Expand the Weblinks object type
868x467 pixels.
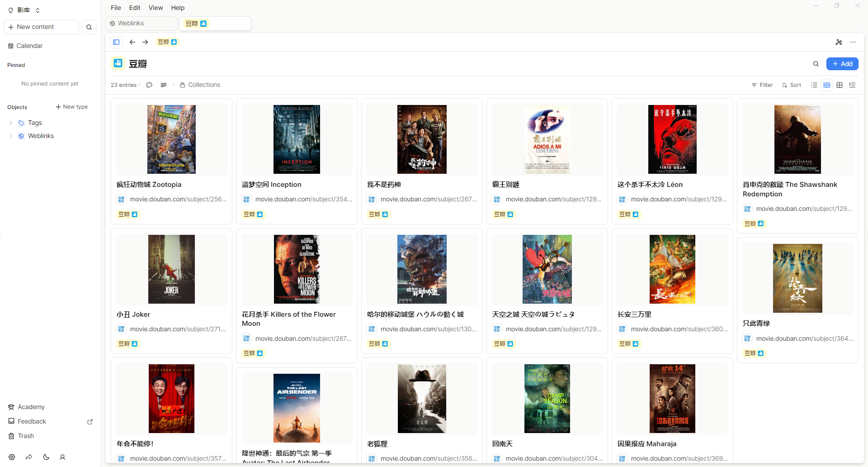(11, 136)
